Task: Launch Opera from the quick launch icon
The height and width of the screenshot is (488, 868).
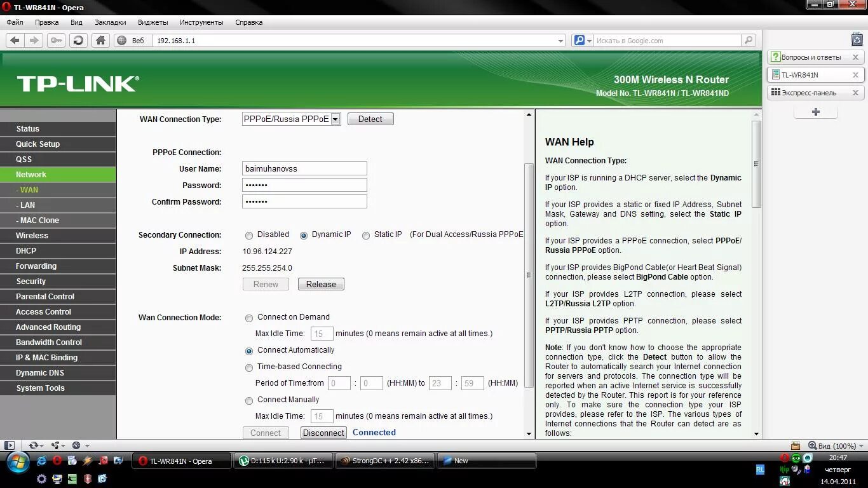Action: tap(57, 461)
